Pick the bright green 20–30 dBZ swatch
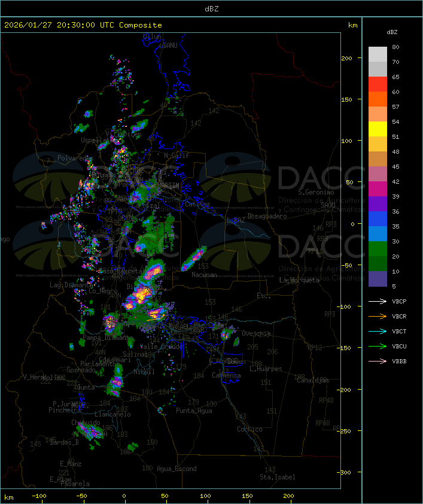423x504 pixels. tap(378, 249)
